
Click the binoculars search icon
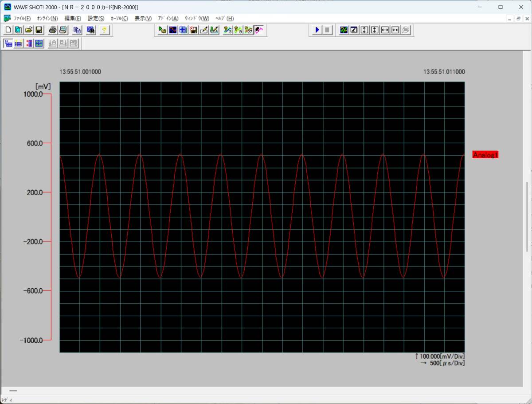tap(91, 30)
